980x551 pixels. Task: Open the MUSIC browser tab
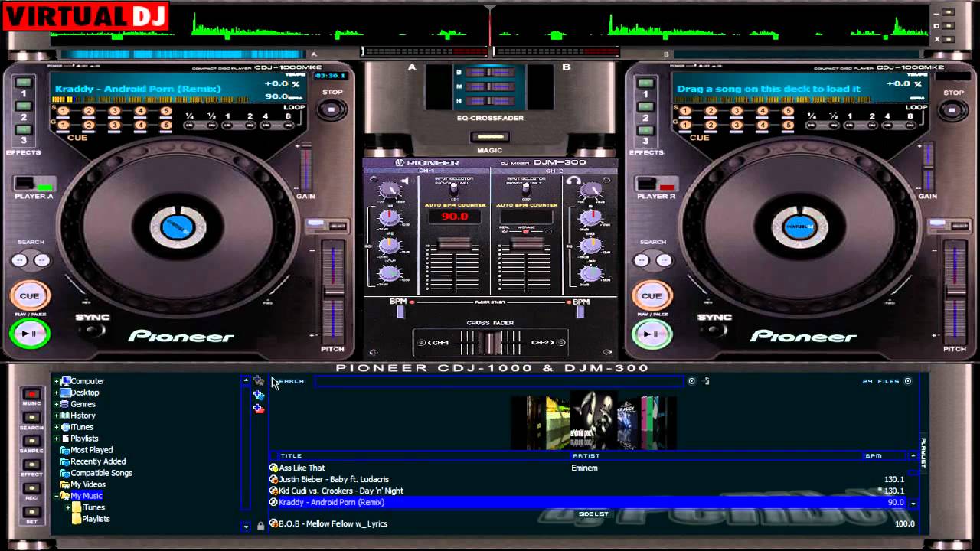31,393
